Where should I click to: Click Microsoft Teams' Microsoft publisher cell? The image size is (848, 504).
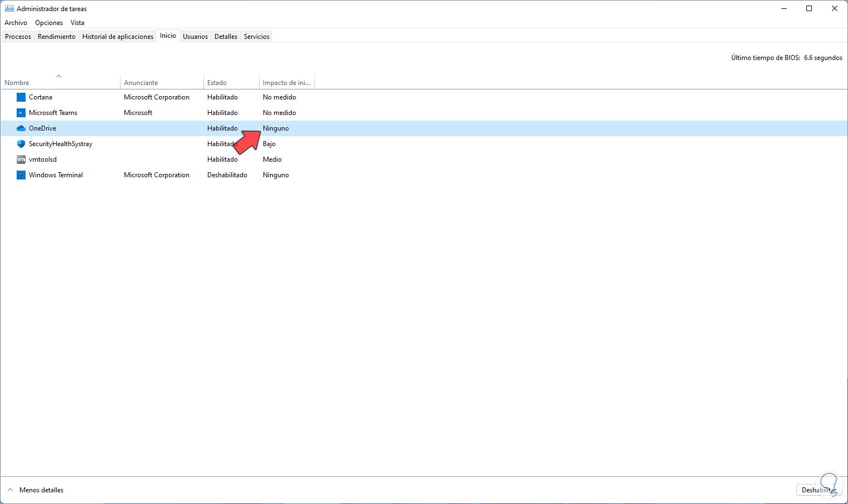click(138, 113)
